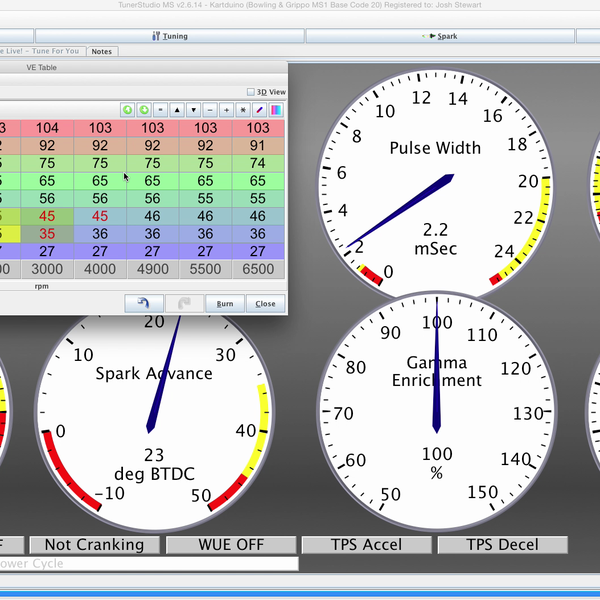600x600 pixels.
Task: Click the minus icon in VE toolbar
Action: click(x=210, y=109)
